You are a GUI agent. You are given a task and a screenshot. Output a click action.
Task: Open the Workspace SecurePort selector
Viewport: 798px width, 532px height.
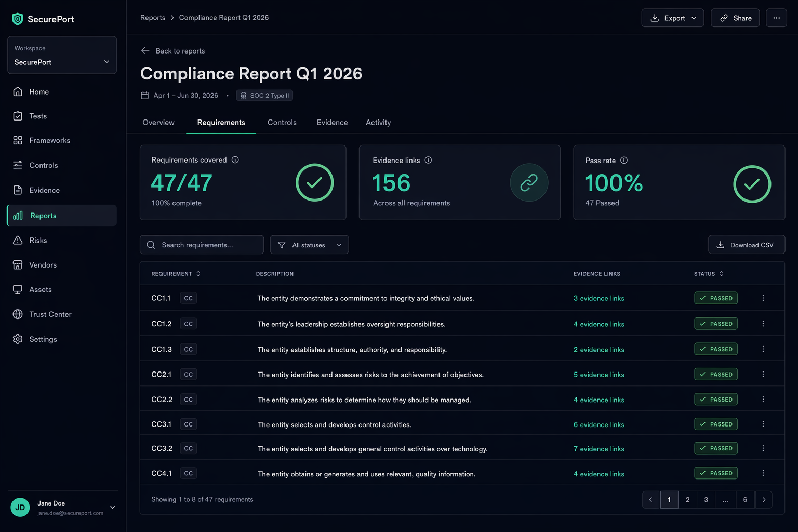pyautogui.click(x=62, y=55)
